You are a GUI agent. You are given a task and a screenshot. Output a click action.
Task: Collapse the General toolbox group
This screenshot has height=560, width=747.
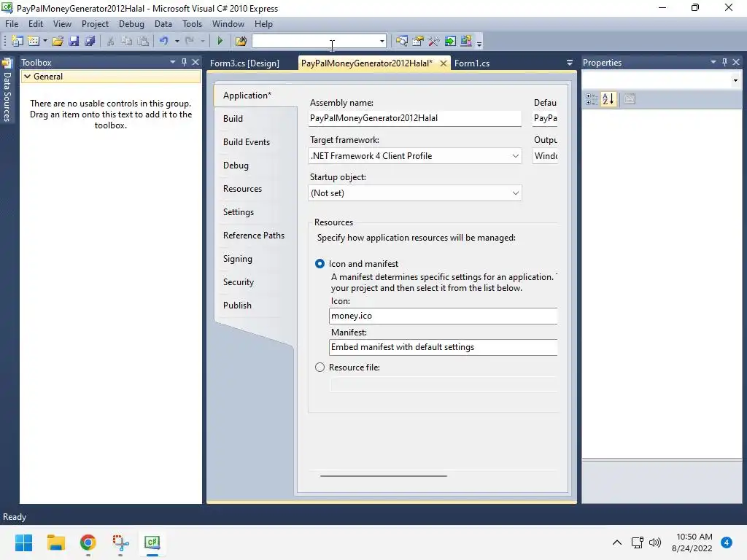[x=28, y=76]
